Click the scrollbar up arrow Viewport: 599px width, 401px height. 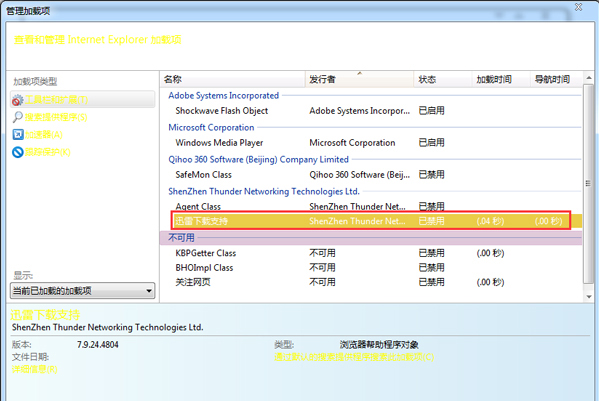coord(589,78)
